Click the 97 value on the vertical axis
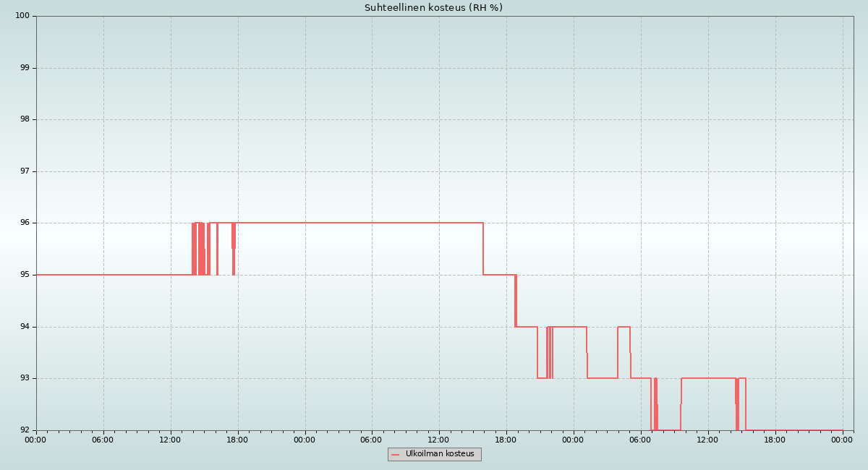Image resolution: width=868 pixels, height=470 pixels. (25, 171)
